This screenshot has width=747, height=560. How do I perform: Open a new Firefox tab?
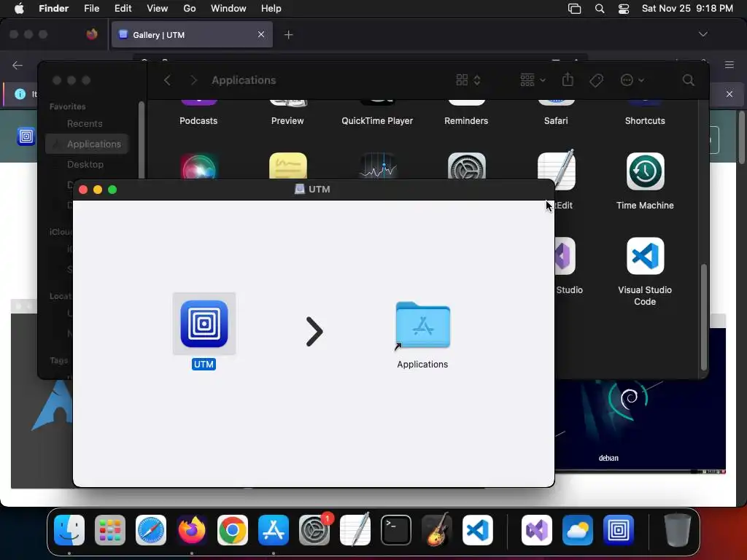(x=288, y=35)
